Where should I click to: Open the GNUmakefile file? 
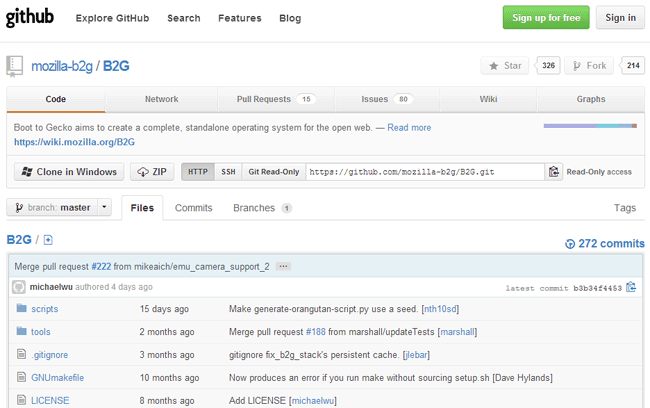click(x=58, y=378)
